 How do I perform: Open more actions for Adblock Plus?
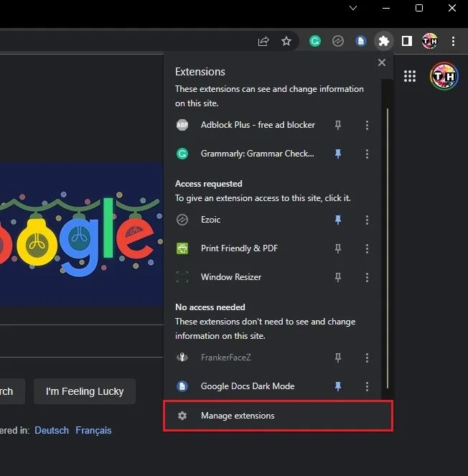point(367,125)
